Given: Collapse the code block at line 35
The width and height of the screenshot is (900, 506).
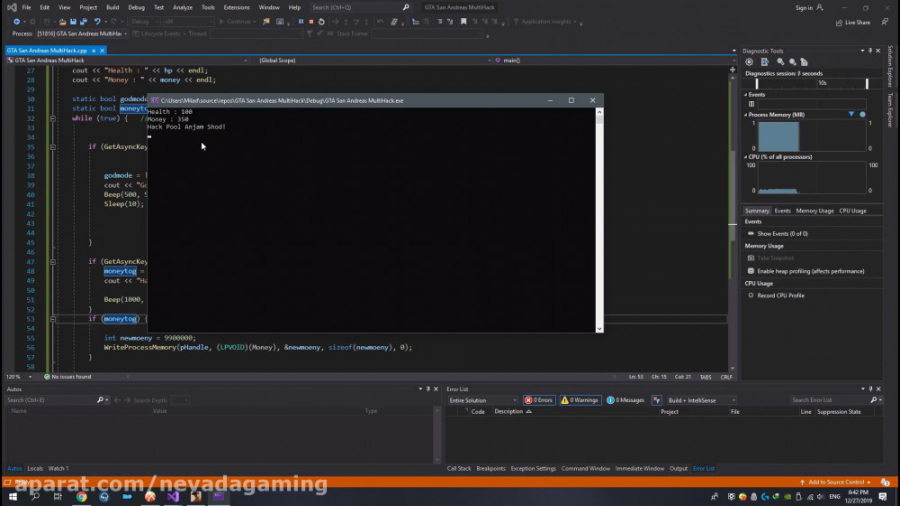Looking at the screenshot, I should pyautogui.click(x=53, y=147).
